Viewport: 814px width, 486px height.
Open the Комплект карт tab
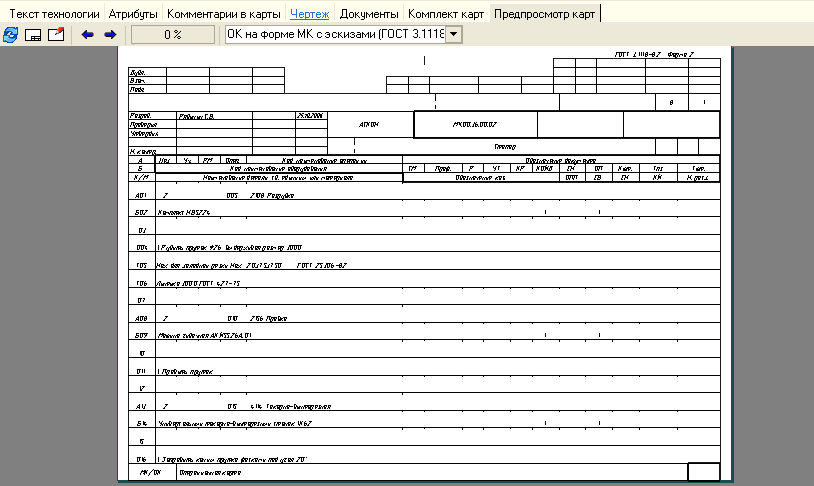click(x=446, y=14)
